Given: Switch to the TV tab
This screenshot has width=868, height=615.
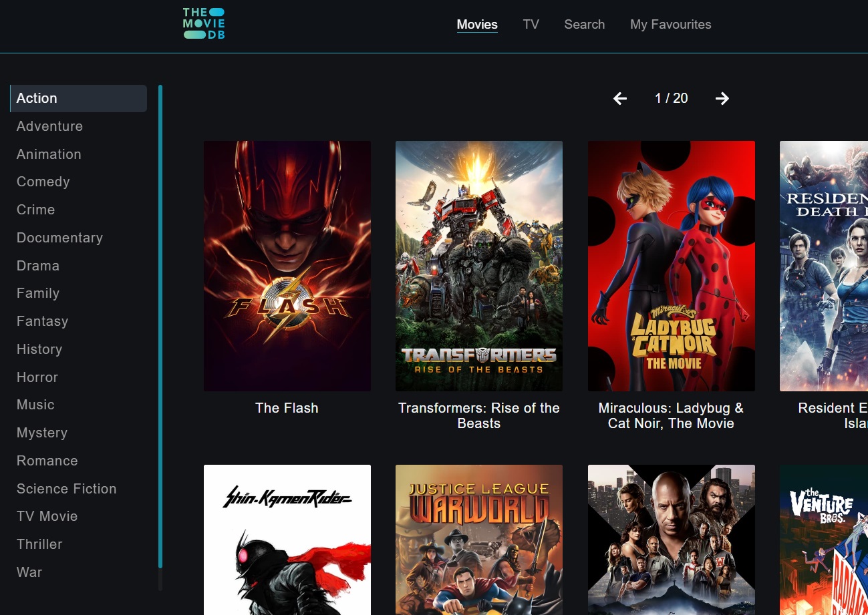Looking at the screenshot, I should 531,25.
